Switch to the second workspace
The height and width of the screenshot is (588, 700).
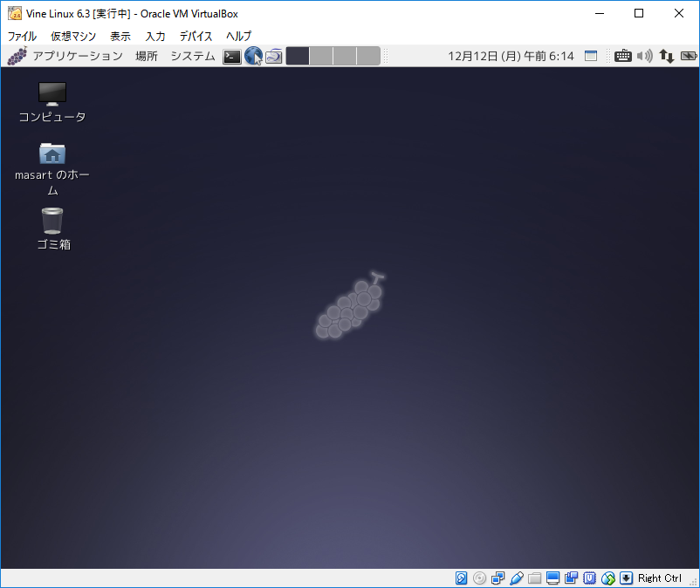[322, 56]
